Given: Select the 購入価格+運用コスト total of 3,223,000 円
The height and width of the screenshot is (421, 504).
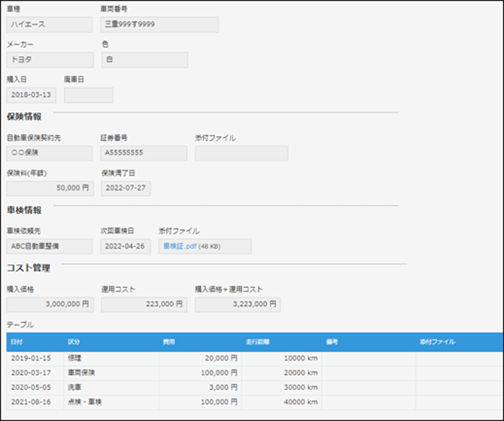Looking at the screenshot, I should coord(238,305).
